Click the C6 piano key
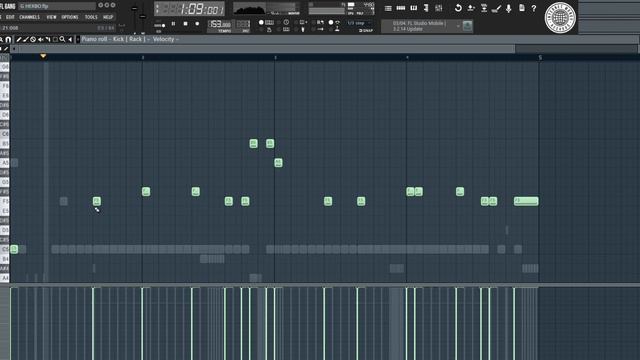Screen dimensions: 640x360 pyautogui.click(x=4, y=134)
